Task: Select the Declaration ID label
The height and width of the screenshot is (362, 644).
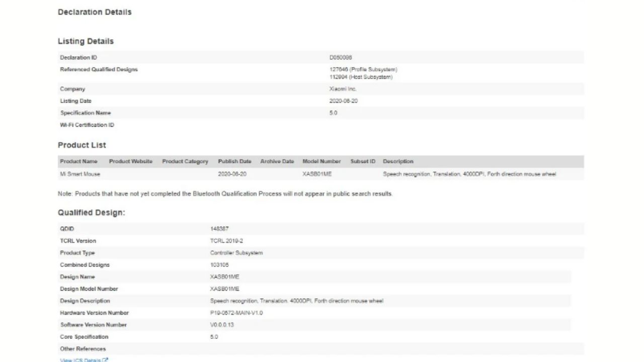Action: click(x=78, y=58)
